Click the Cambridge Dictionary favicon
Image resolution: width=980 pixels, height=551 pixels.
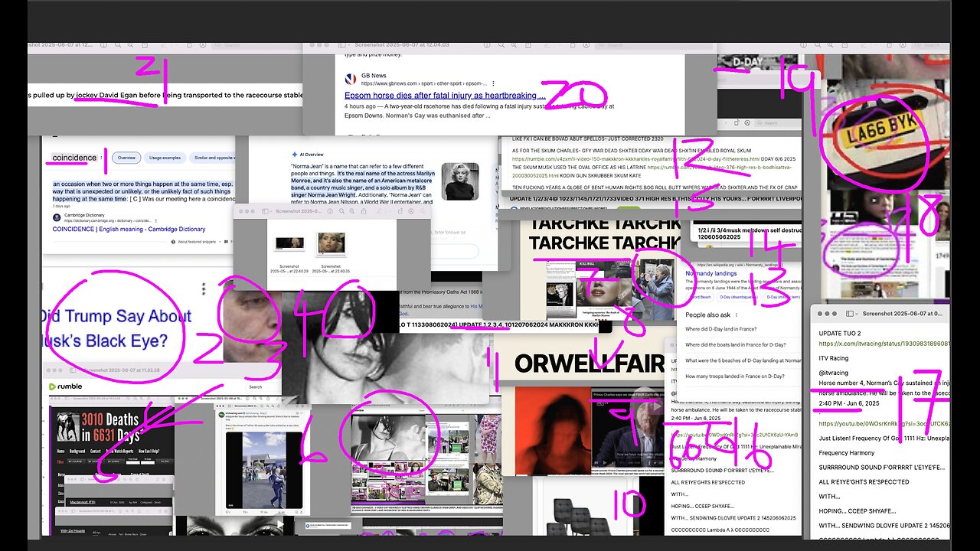[x=56, y=217]
